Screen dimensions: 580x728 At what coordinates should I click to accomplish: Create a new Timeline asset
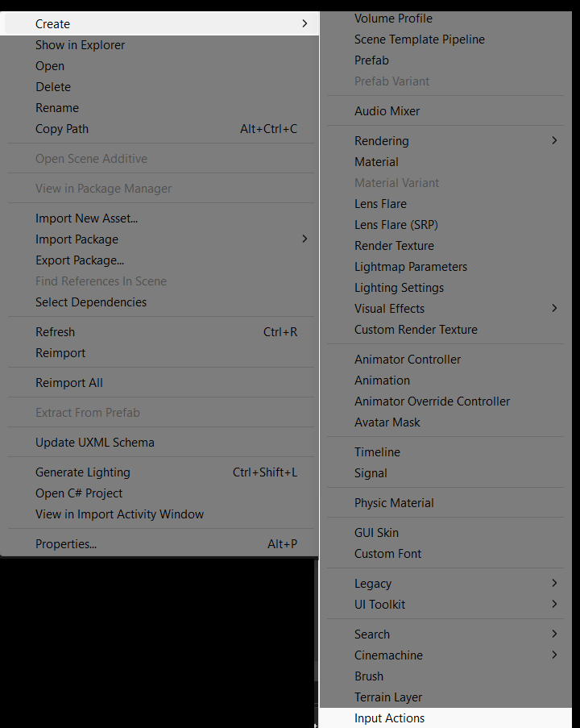(377, 452)
